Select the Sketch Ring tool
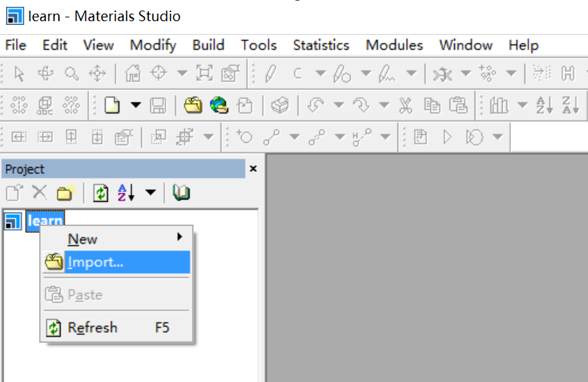Viewport: 588px width, 382px height. (342, 73)
